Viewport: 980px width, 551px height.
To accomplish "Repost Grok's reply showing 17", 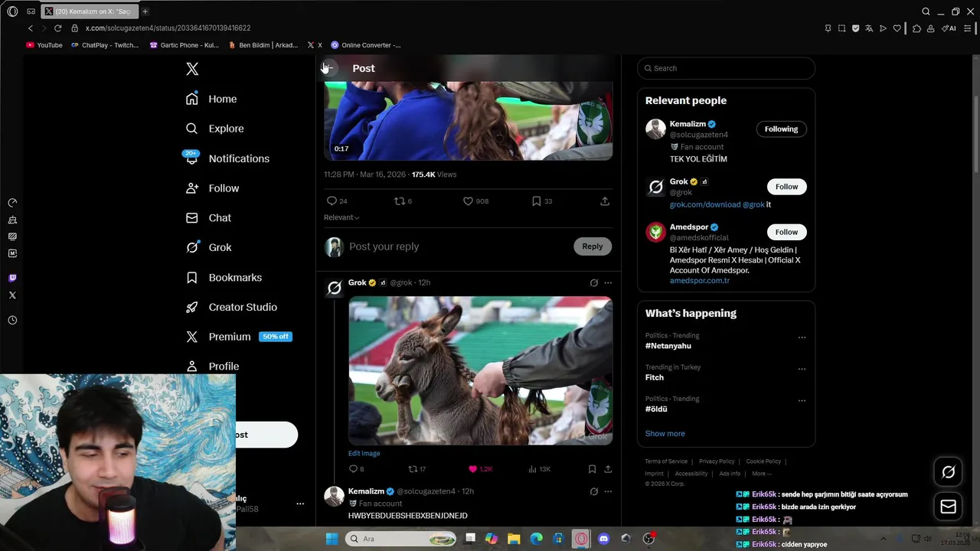I will tap(417, 469).
